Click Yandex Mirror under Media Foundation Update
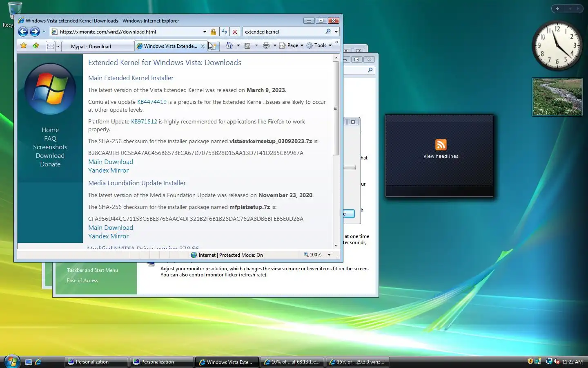588x368 pixels. pos(108,236)
